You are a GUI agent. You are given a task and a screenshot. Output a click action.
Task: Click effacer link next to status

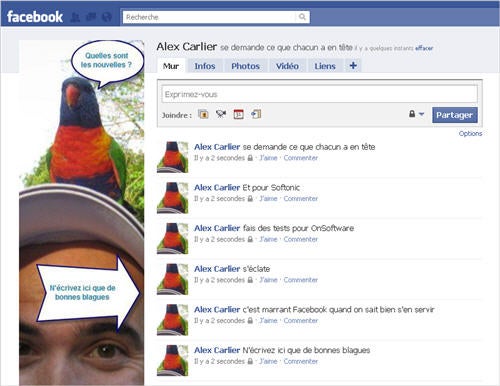tap(424, 48)
